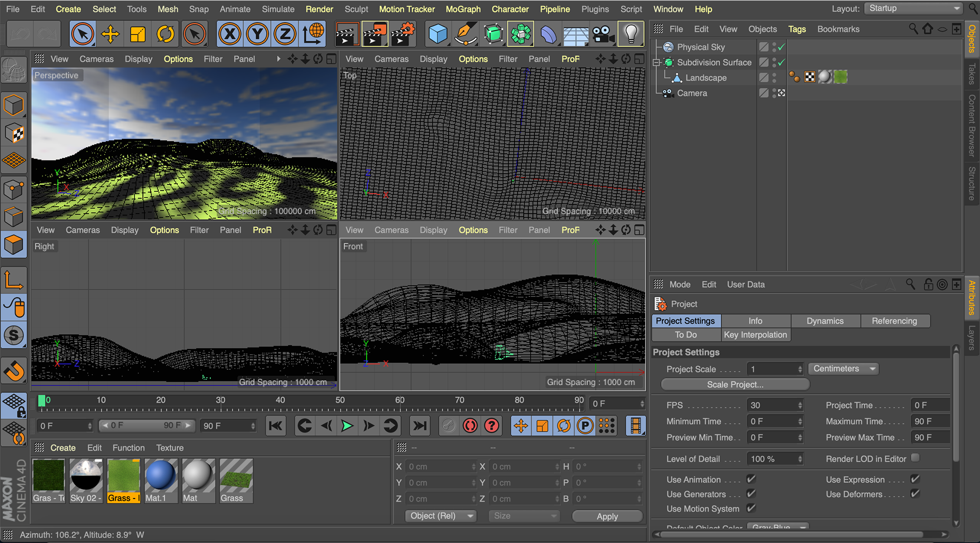Open the Object (Rel) coordinate dropdown
The image size is (980, 543).
[440, 516]
